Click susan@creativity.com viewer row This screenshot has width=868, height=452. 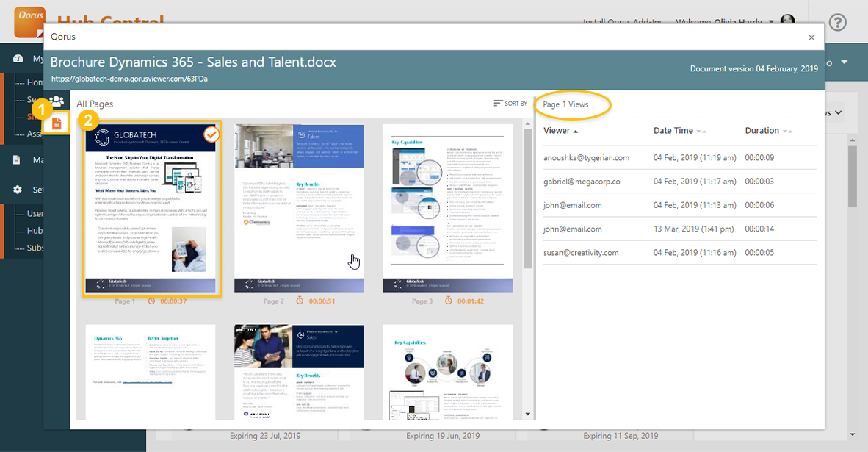click(x=680, y=253)
